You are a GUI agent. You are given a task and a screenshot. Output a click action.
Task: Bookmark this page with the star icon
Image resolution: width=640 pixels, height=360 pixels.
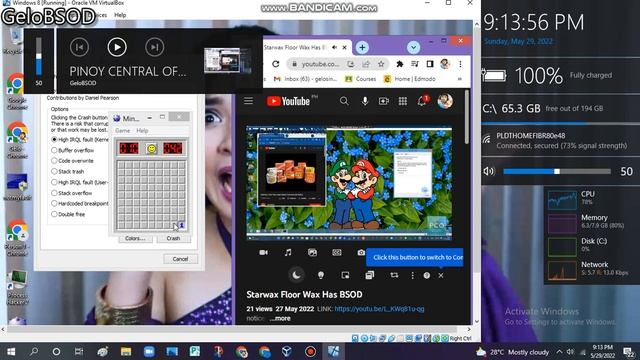[381, 64]
